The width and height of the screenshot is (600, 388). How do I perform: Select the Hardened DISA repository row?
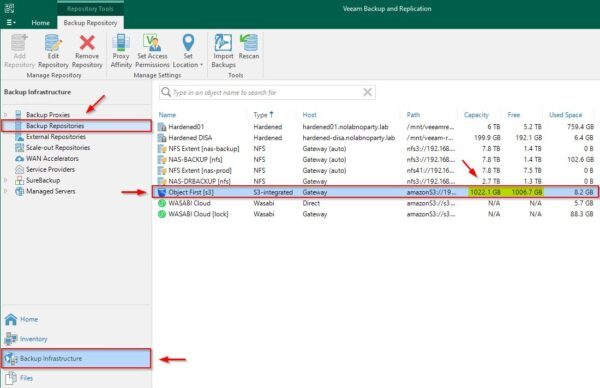point(376,137)
